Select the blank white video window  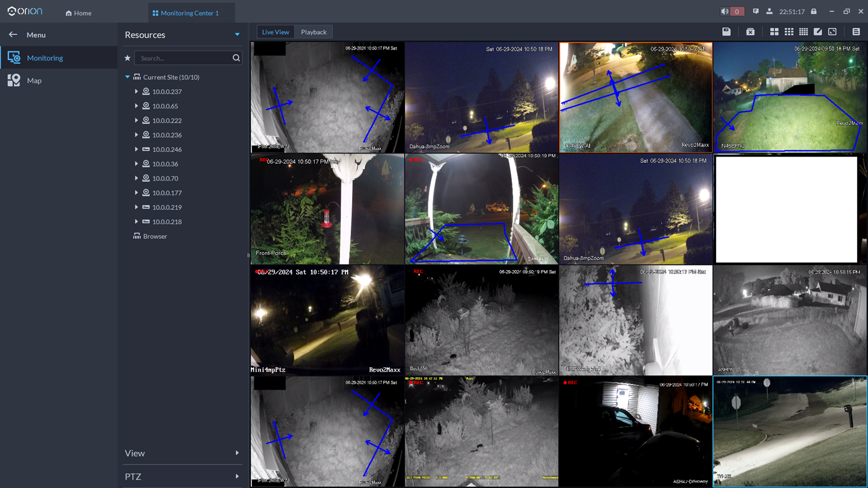(787, 210)
